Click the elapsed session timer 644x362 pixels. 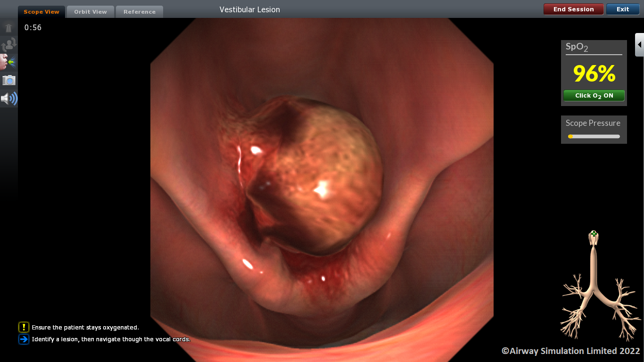coord(33,28)
